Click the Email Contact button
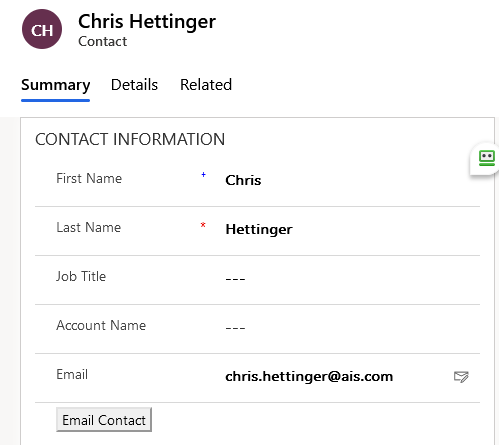The width and height of the screenshot is (499, 445). tap(104, 420)
